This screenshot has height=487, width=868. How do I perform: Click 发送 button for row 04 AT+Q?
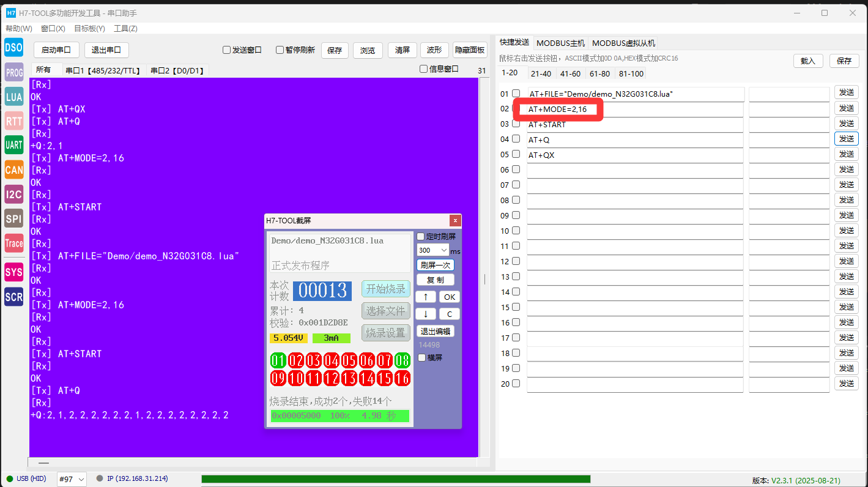pyautogui.click(x=847, y=139)
